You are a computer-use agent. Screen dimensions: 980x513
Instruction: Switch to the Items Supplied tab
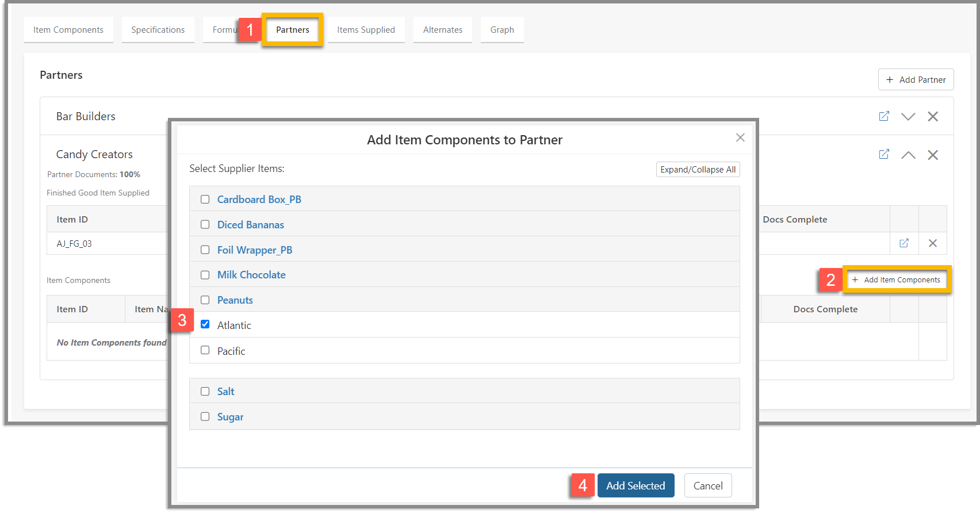[x=366, y=30]
